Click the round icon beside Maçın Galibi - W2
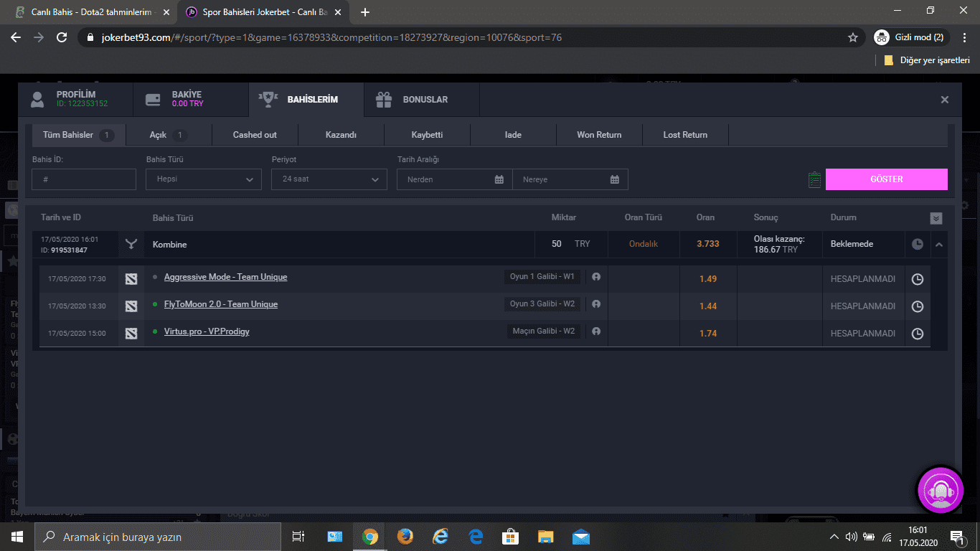 click(596, 331)
